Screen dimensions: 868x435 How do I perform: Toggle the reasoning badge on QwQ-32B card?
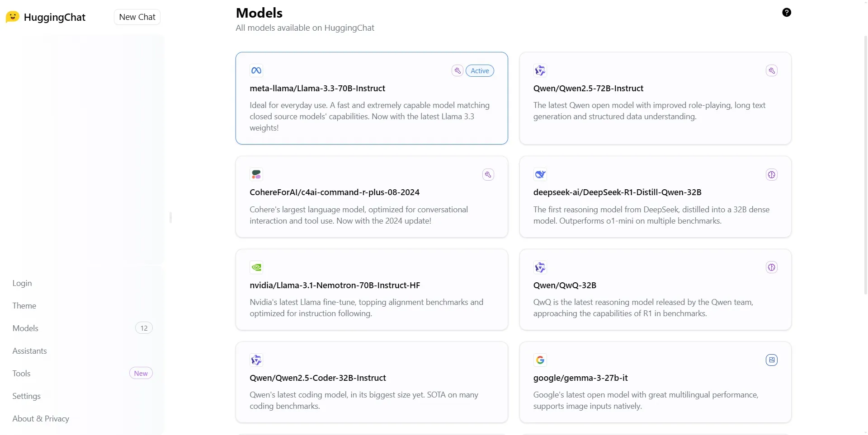772,267
